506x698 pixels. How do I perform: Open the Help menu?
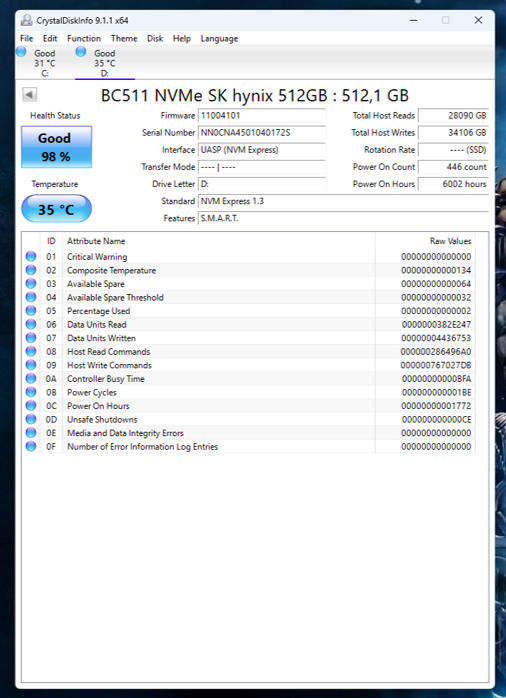point(182,39)
